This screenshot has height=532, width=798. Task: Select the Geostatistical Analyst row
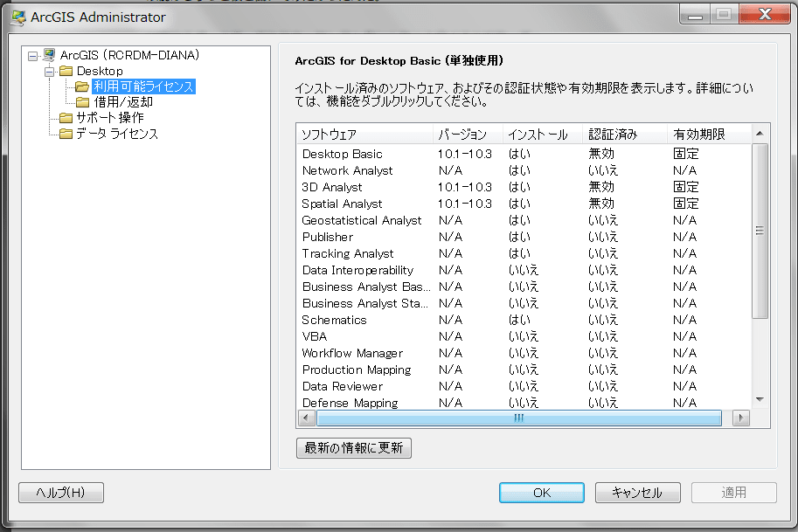point(524,220)
